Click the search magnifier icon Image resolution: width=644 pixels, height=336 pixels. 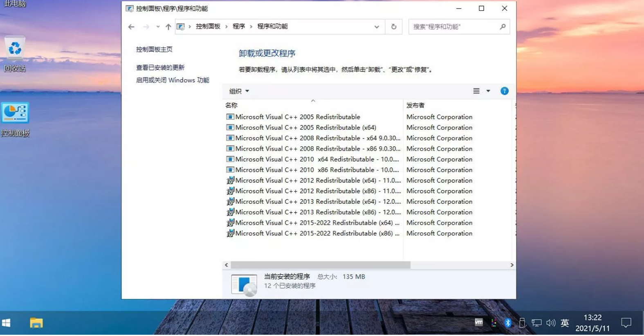(503, 27)
